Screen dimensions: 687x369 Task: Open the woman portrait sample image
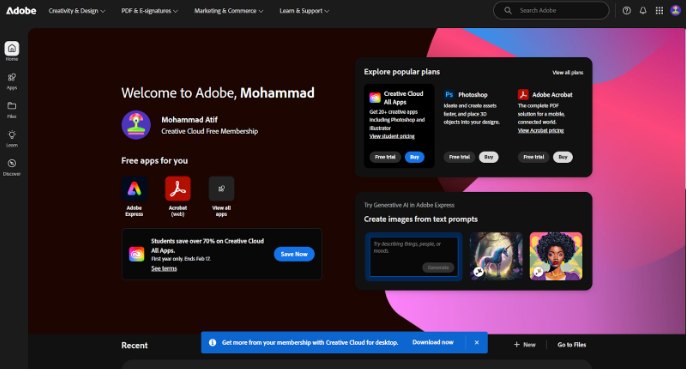pos(556,256)
